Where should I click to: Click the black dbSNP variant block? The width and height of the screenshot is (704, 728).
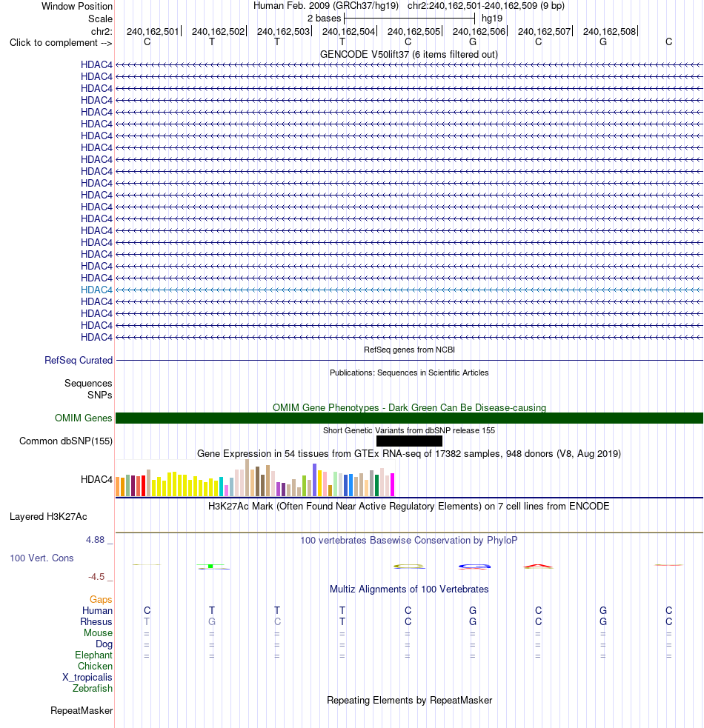tap(409, 441)
